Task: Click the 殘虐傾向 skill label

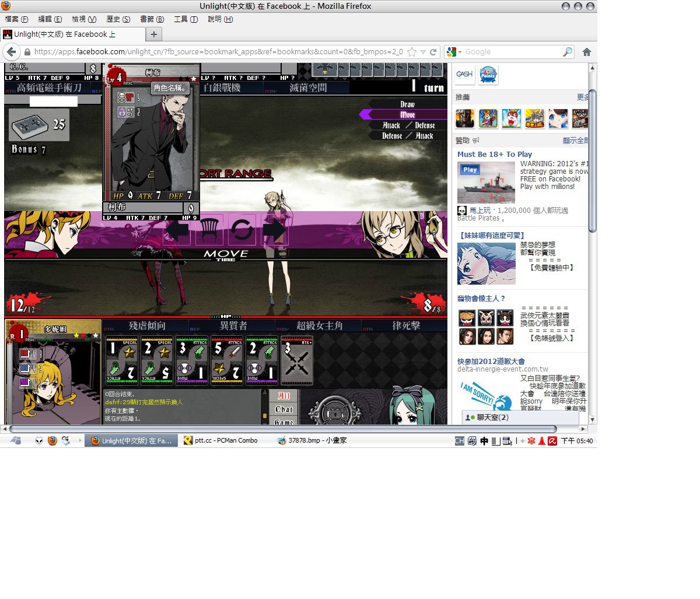Action: (147, 325)
